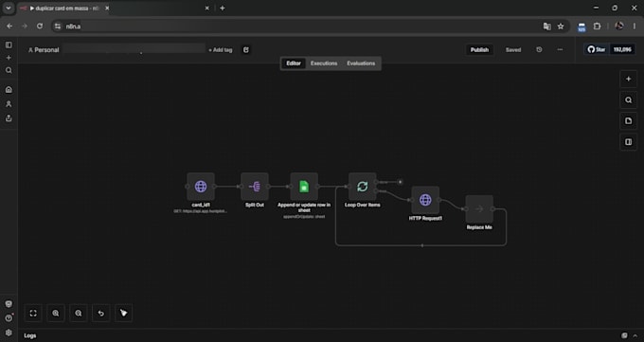This screenshot has width=644, height=342.
Task: Expand the Logs panel chevron
Action: (x=635, y=335)
